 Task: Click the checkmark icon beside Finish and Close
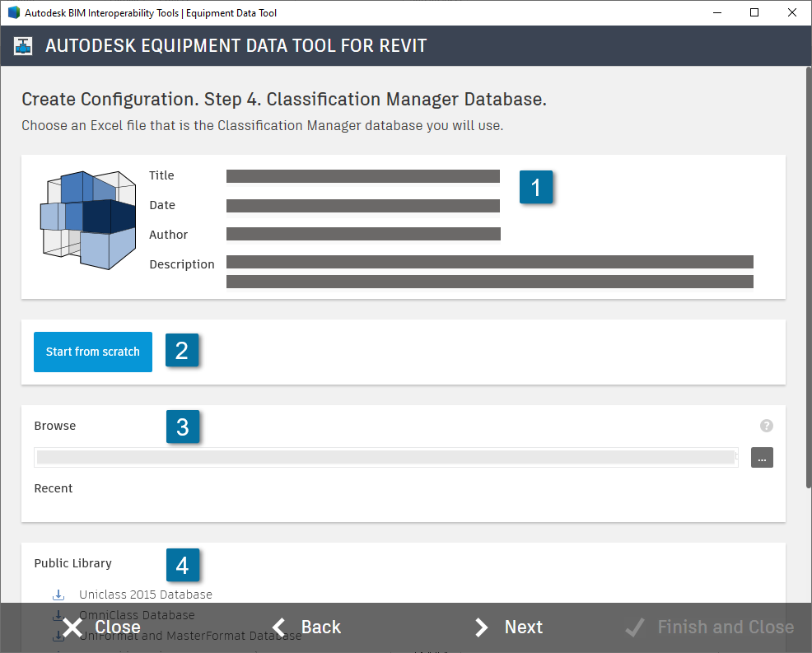634,627
